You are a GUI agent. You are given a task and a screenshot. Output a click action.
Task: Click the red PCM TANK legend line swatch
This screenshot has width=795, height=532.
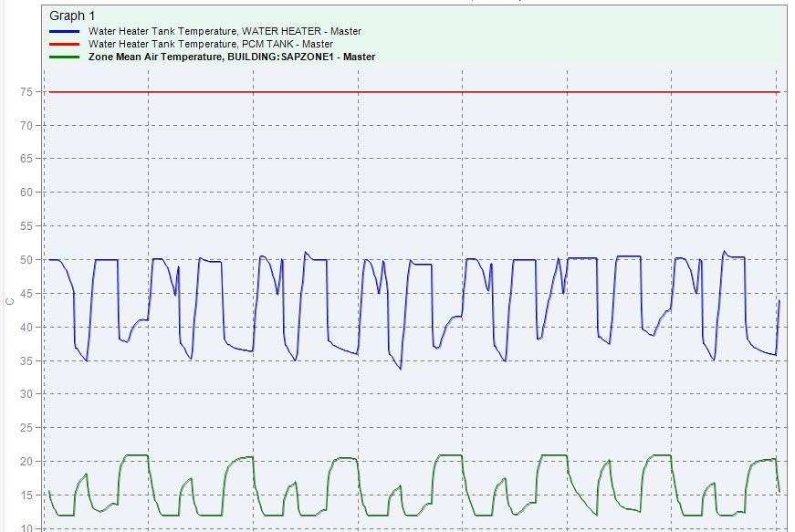[65, 44]
